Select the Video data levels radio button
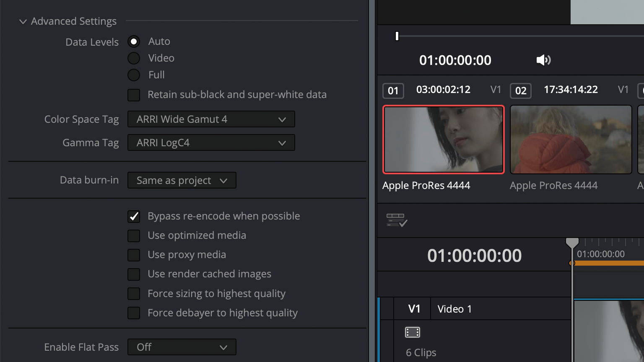The image size is (644, 362). [x=134, y=58]
